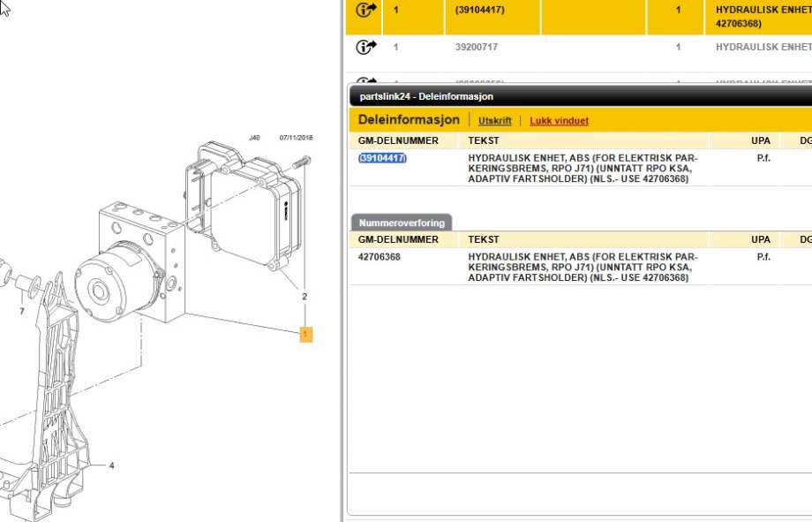Select highlighted part number 39104417
This screenshot has height=522, width=812.
(382, 158)
